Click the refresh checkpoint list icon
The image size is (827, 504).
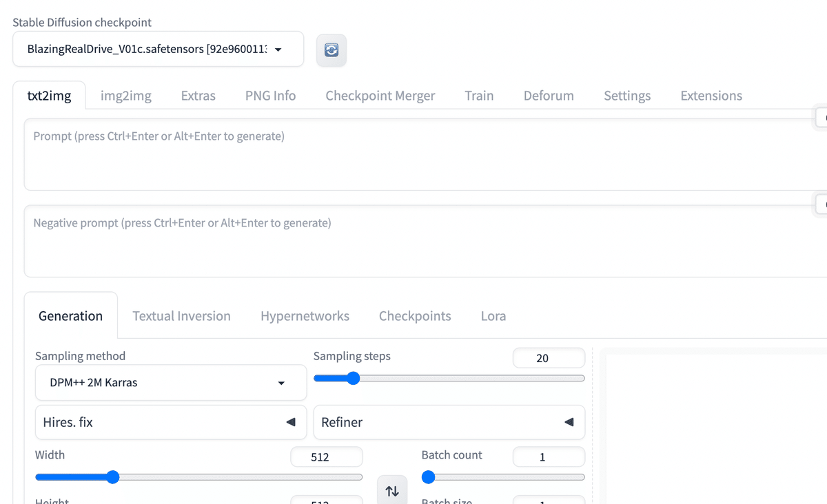[x=331, y=50]
